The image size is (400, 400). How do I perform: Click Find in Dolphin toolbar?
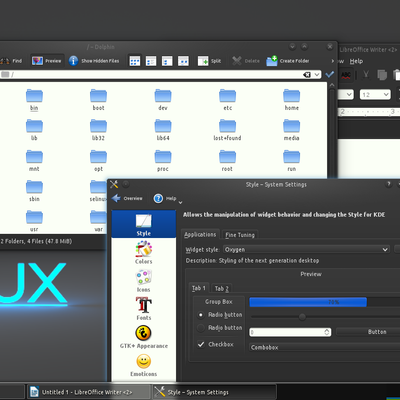[x=11, y=61]
